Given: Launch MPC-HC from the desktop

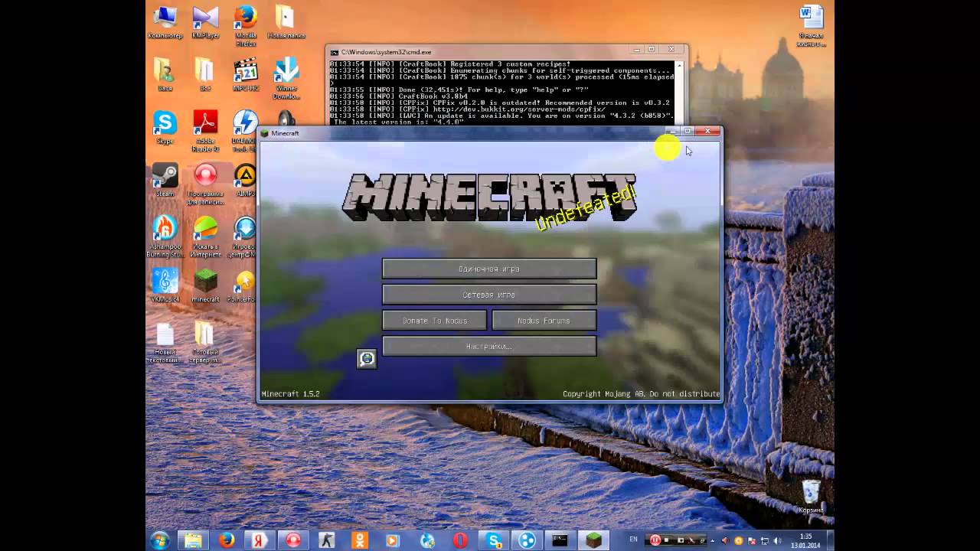Looking at the screenshot, I should click(x=246, y=74).
